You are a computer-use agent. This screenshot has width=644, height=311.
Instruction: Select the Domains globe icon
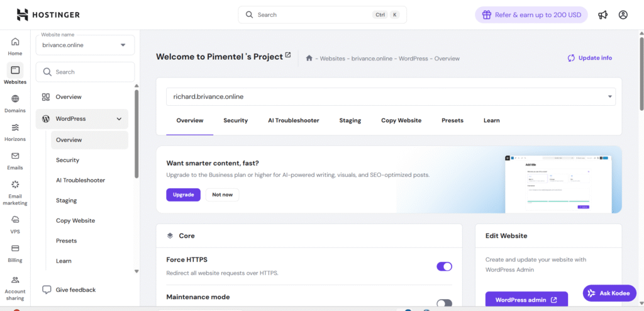pos(15,99)
